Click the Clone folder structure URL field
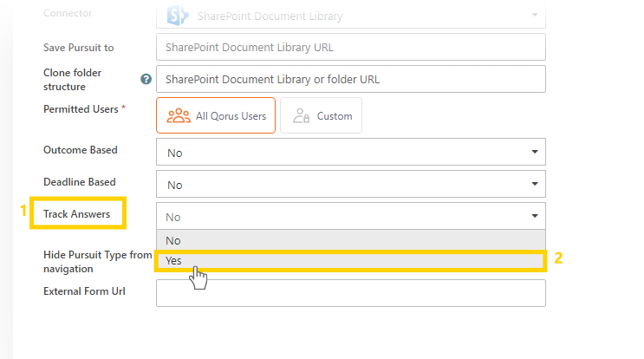This screenshot has height=359, width=644. 351,79
